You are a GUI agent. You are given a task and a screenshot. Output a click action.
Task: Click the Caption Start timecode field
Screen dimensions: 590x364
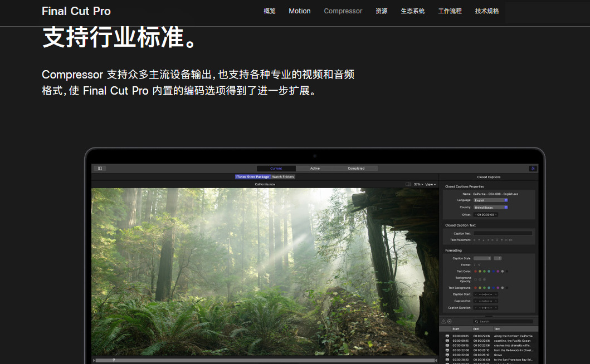coord(485,294)
